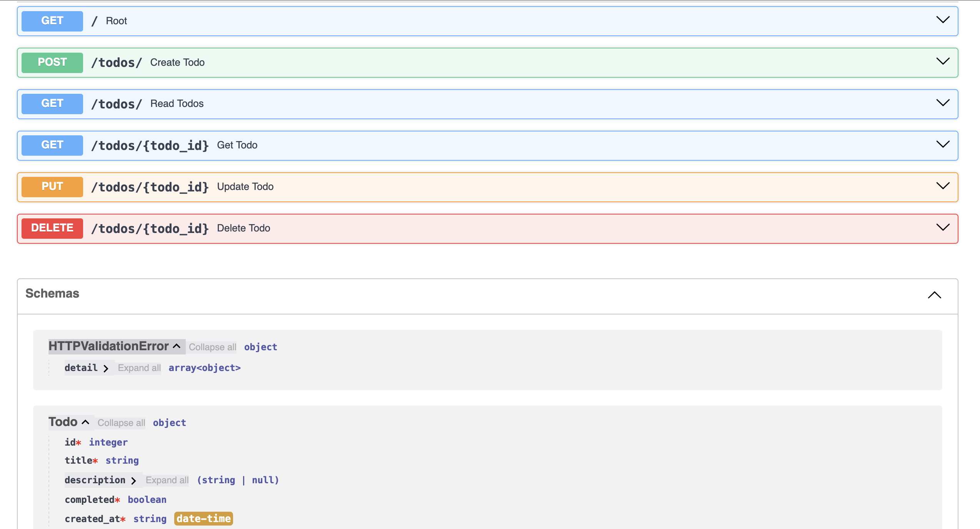Image resolution: width=980 pixels, height=529 pixels.
Task: Open the Delete Todo endpoint details
Action: [x=942, y=227]
